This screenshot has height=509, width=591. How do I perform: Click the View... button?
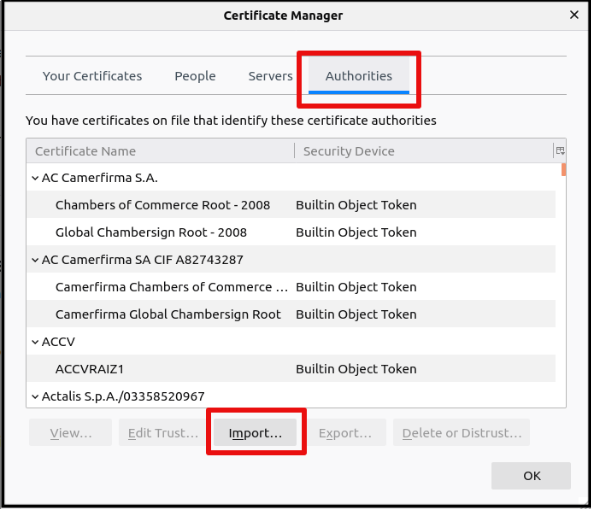pyautogui.click(x=70, y=432)
